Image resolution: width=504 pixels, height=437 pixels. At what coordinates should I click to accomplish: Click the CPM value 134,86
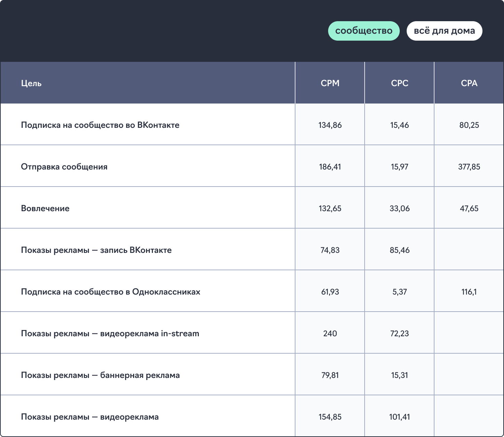(330, 125)
